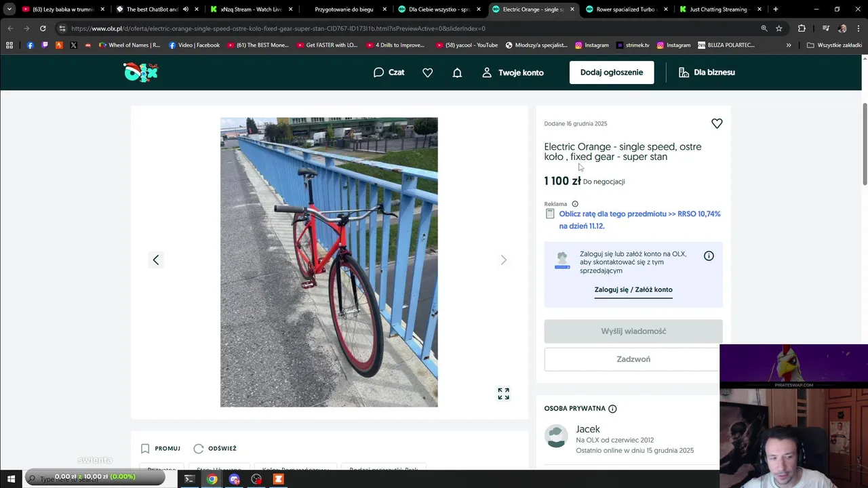This screenshot has height=488, width=868.
Task: Click the Zadzwoń button
Action: pyautogui.click(x=633, y=359)
